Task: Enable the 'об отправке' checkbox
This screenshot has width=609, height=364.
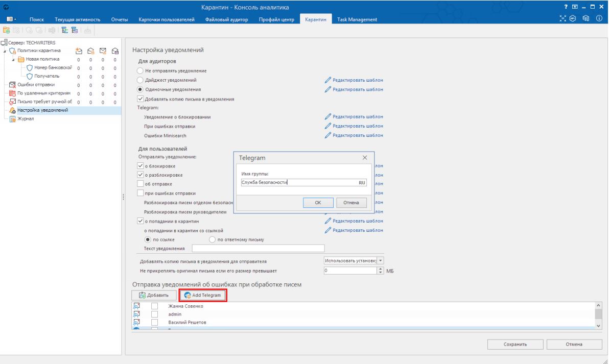Action: coord(141,184)
